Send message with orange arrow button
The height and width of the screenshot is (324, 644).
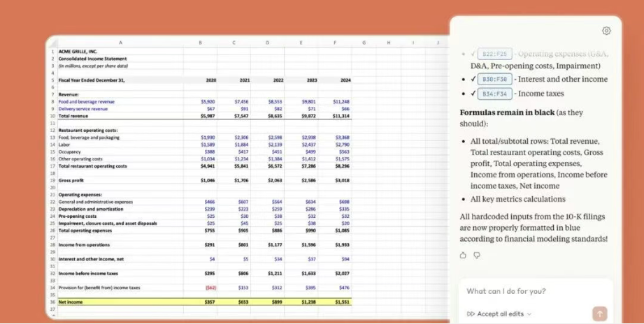click(600, 314)
